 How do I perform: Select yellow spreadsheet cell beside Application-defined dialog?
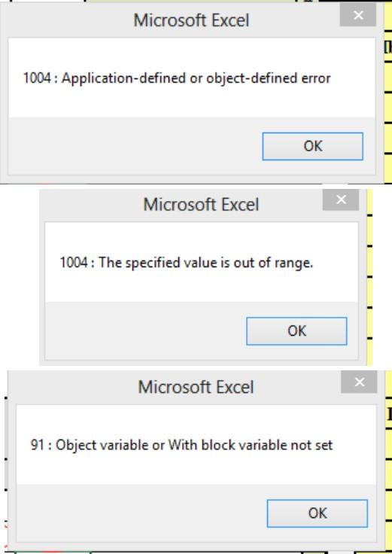tap(388, 92)
